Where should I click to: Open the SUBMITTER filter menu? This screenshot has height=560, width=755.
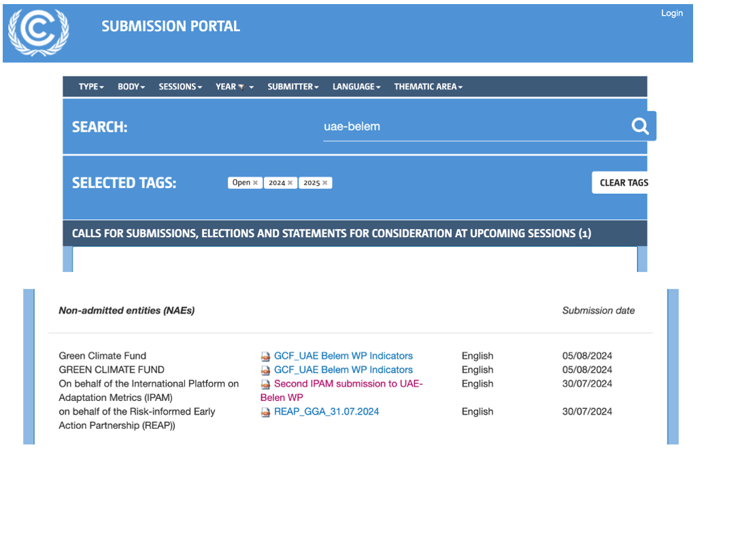coord(292,87)
